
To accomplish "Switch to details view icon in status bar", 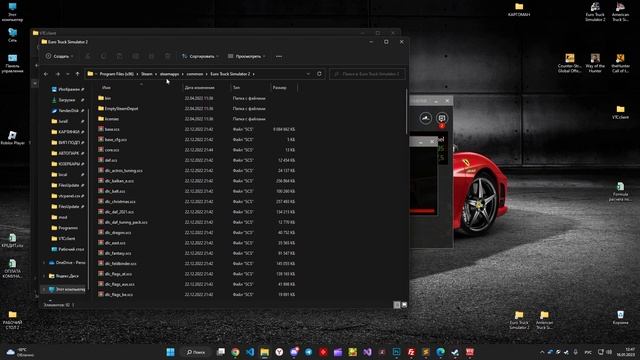I will pos(397,305).
